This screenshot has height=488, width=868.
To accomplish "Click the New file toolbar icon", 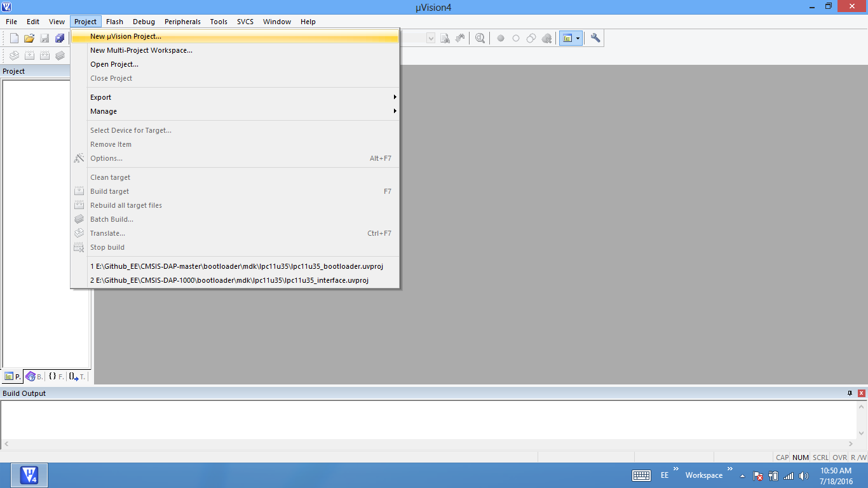I will coord(14,38).
